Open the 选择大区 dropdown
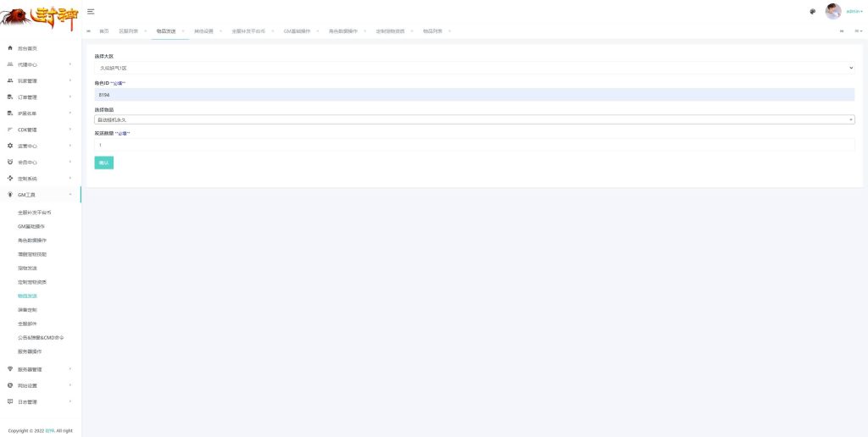The image size is (868, 437). coord(474,68)
